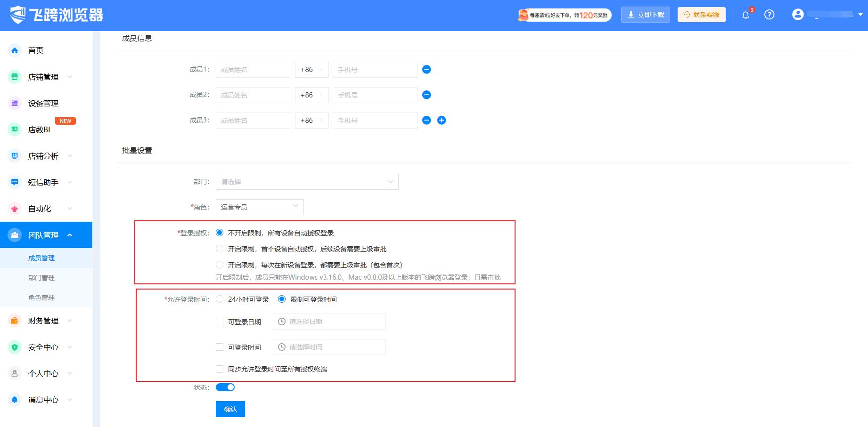Go to 首页 in sidebar
The height and width of the screenshot is (427, 868).
point(36,50)
